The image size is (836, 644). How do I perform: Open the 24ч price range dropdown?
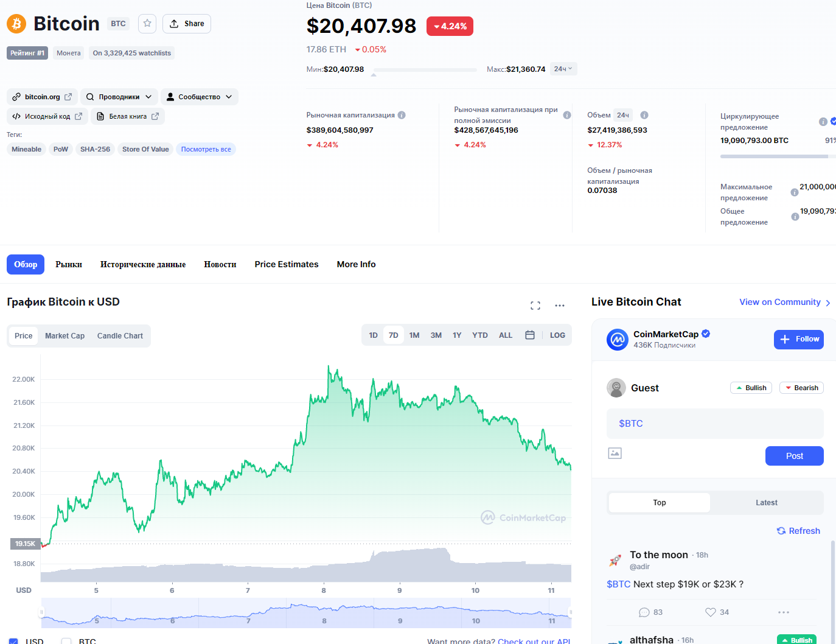[x=563, y=69]
